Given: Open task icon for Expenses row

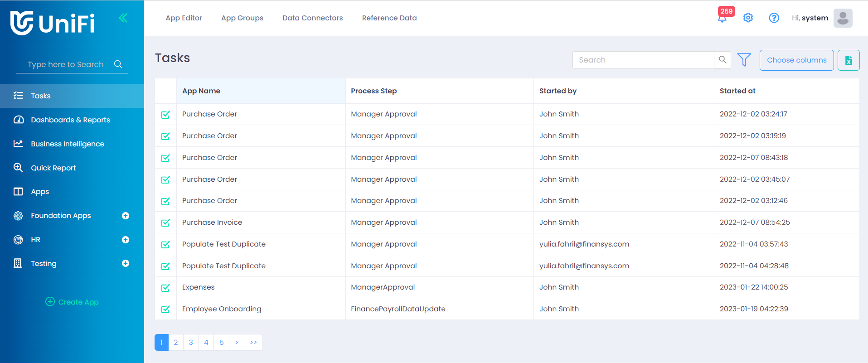Looking at the screenshot, I should pos(165,288).
